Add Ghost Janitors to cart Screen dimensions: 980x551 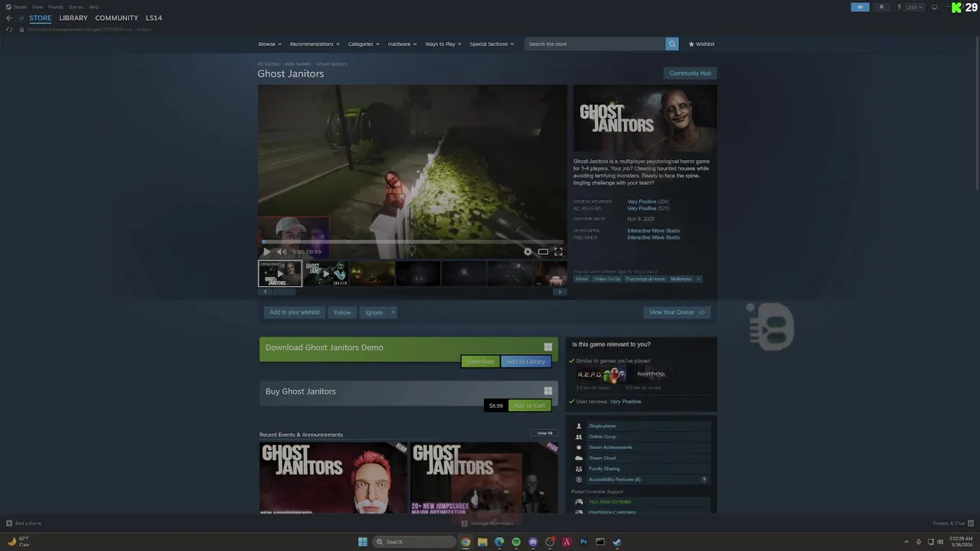(529, 406)
